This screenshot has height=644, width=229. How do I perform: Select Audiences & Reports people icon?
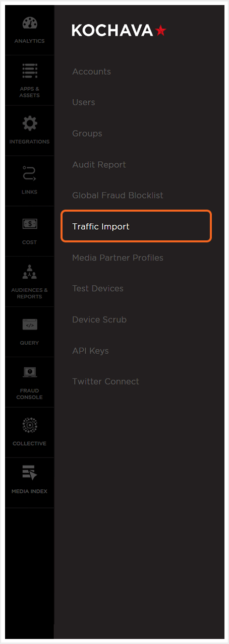coord(29,273)
